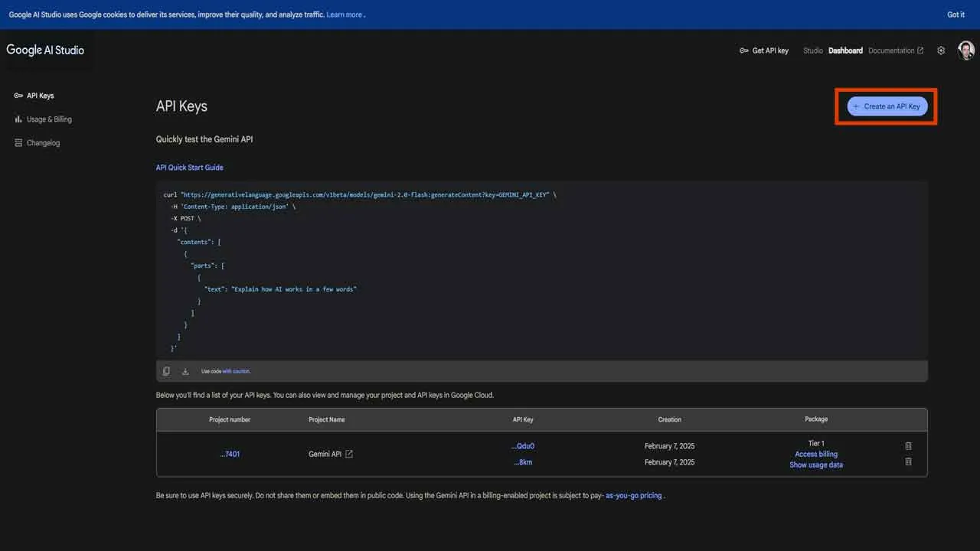Viewport: 980px width, 551px height.
Task: Switch to the Dashboard tab
Action: click(x=845, y=51)
